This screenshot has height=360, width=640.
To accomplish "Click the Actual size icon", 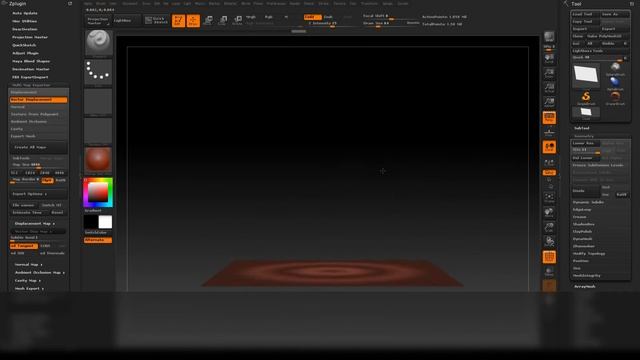I will [x=549, y=88].
